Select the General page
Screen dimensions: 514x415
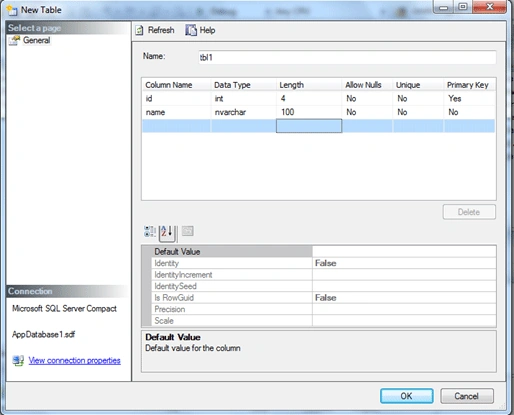point(36,40)
